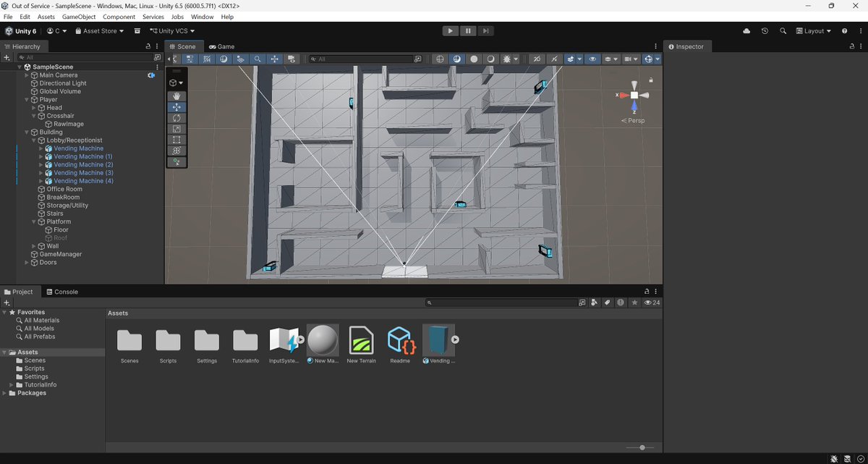Open the Unity cloud icon
The height and width of the screenshot is (464, 868).
(x=746, y=31)
